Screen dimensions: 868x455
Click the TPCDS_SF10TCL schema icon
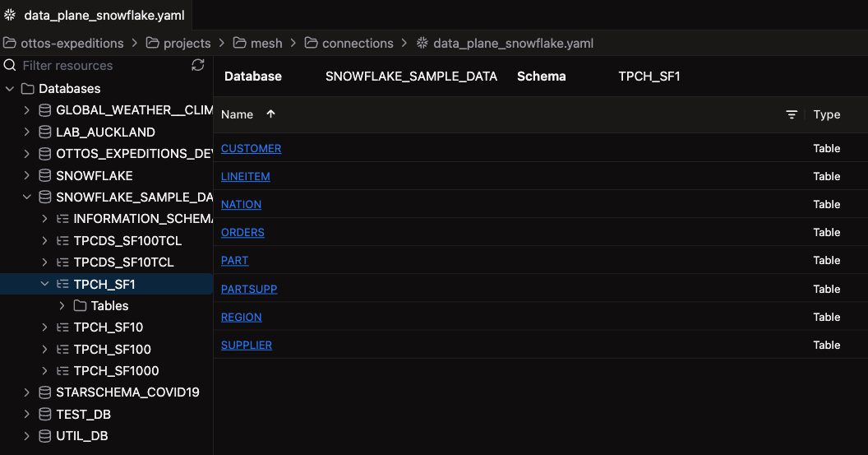point(62,262)
